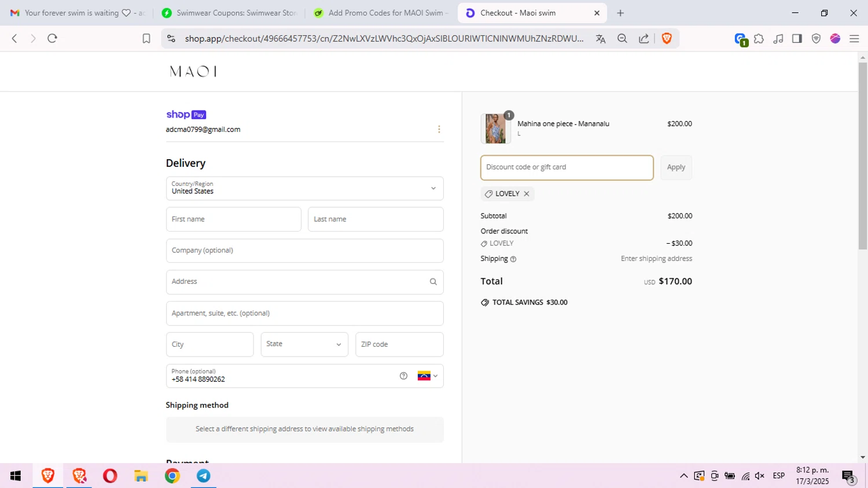Click the ZIP code field
Viewport: 868px width, 488px height.
(x=399, y=344)
